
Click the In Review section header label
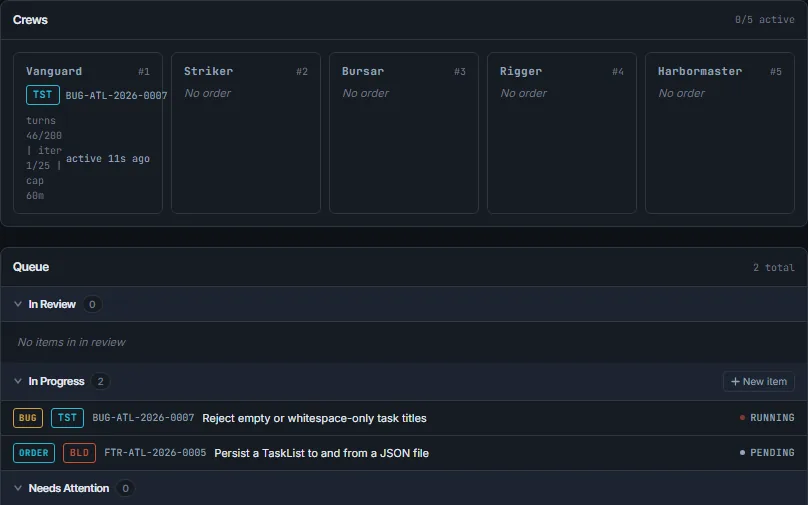click(x=52, y=305)
